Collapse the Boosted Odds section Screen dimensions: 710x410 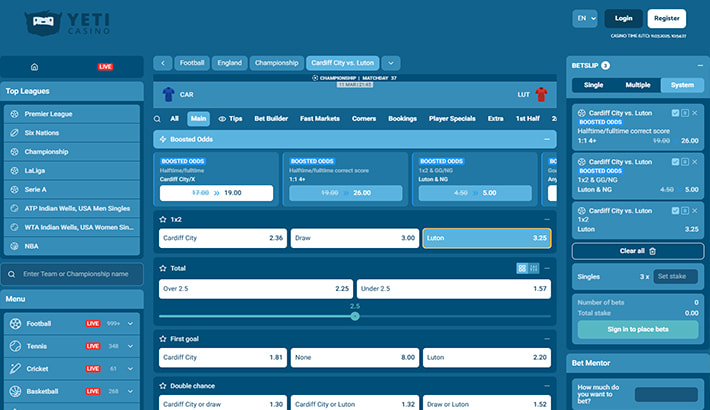coord(547,140)
